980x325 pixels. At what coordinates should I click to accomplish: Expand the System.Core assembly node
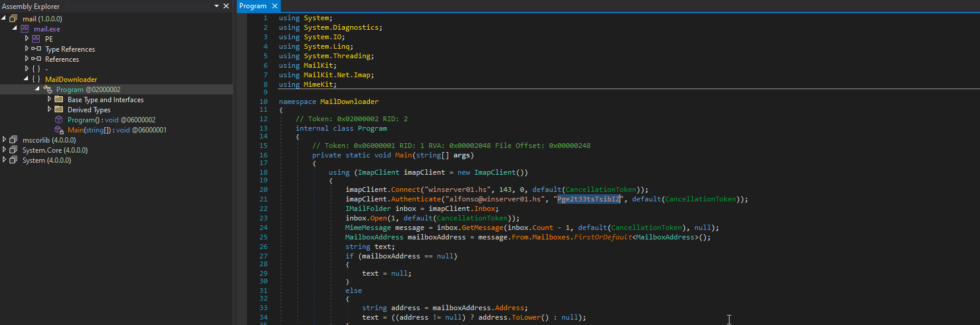[4, 150]
